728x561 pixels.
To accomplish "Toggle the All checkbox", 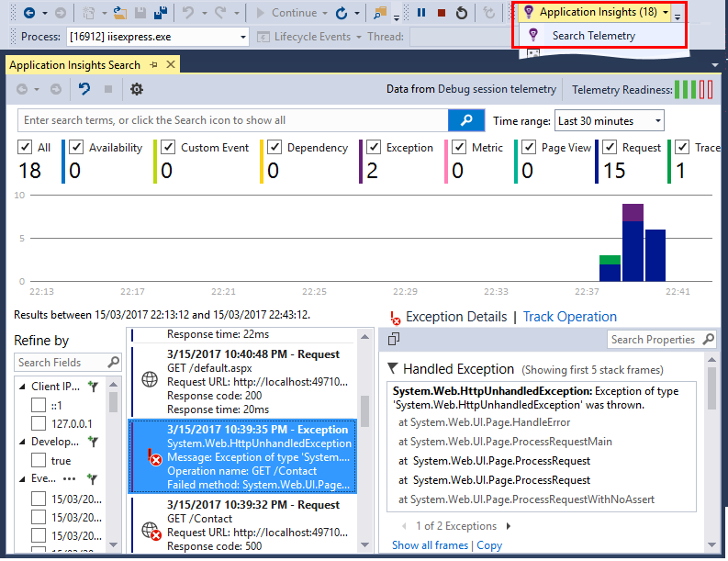I will click(x=25, y=147).
